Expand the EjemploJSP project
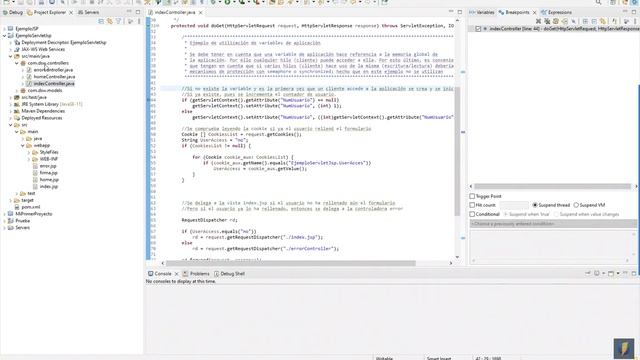 (x=4, y=29)
